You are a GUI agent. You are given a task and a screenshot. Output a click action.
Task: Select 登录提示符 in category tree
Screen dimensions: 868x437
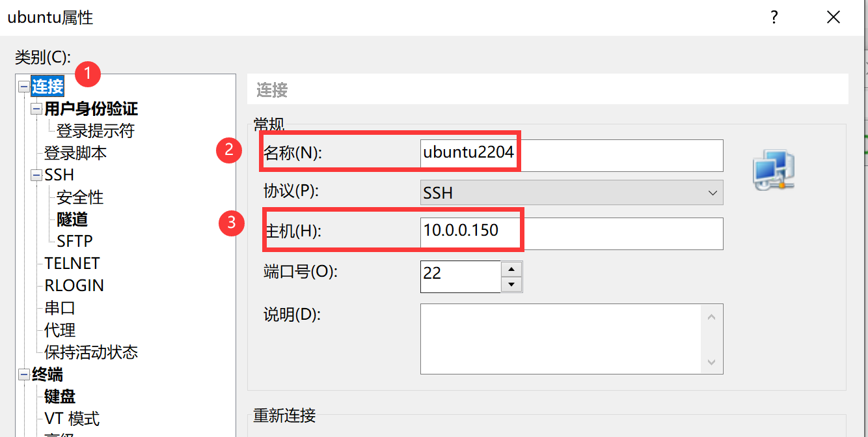click(x=95, y=131)
